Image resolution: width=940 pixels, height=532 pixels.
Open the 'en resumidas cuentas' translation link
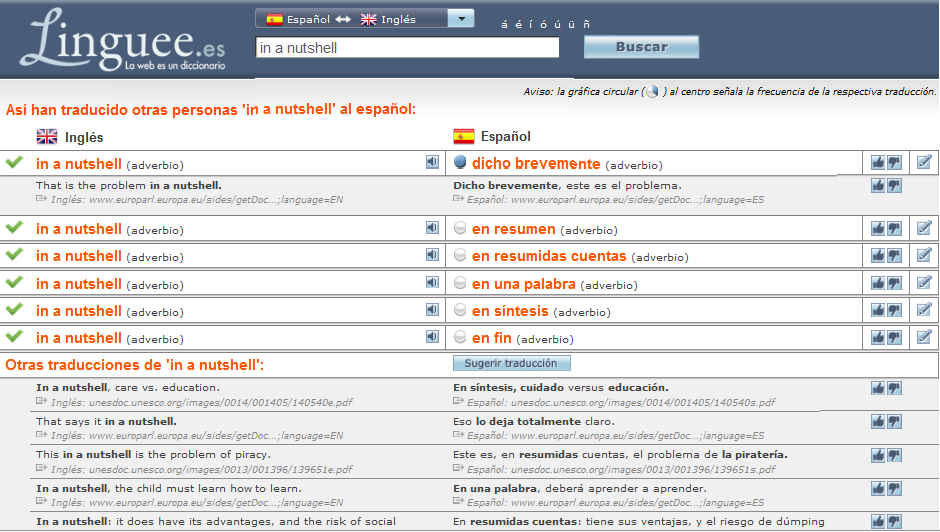pyautogui.click(x=549, y=256)
